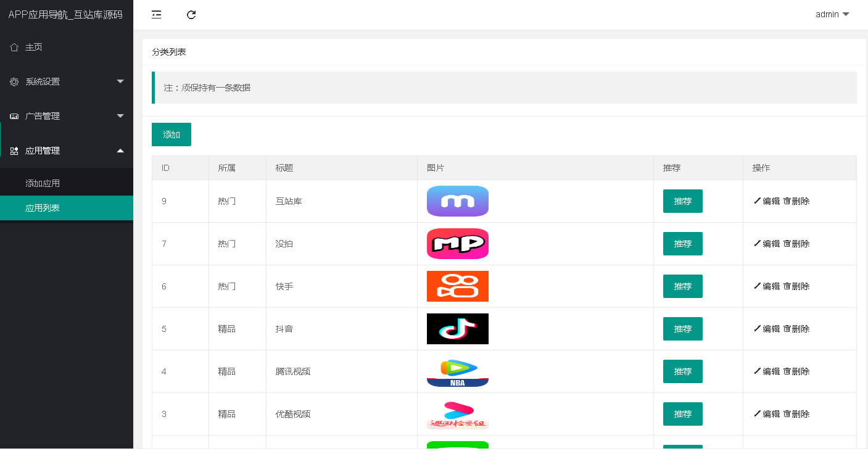Click the 腾讯视频 logo image

pos(458,371)
